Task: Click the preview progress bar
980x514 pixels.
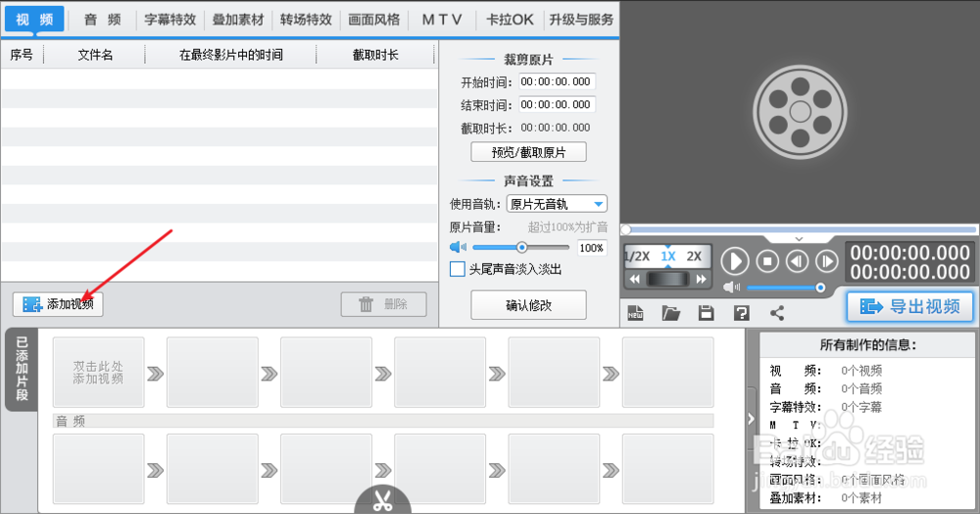Action: (x=800, y=230)
